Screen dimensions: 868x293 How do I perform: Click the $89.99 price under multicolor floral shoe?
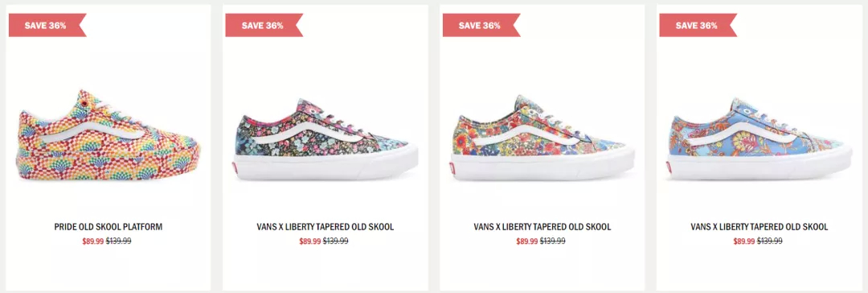tap(527, 241)
